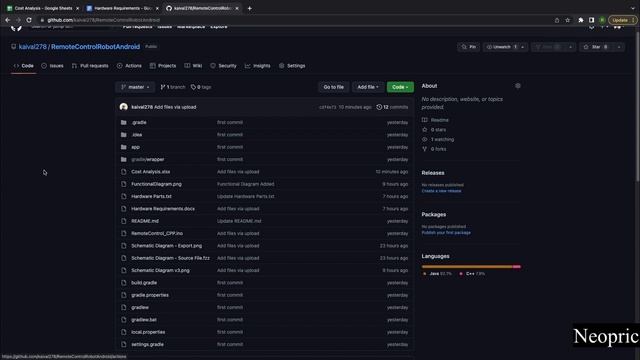
Task: Open Hardware Requirements.docx file
Action: pyautogui.click(x=163, y=209)
